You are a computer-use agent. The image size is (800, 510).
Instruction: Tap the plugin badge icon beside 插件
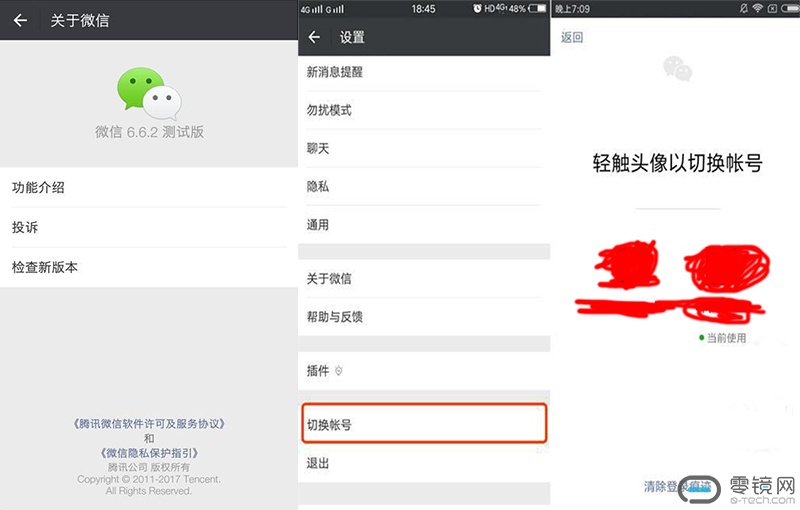(339, 371)
